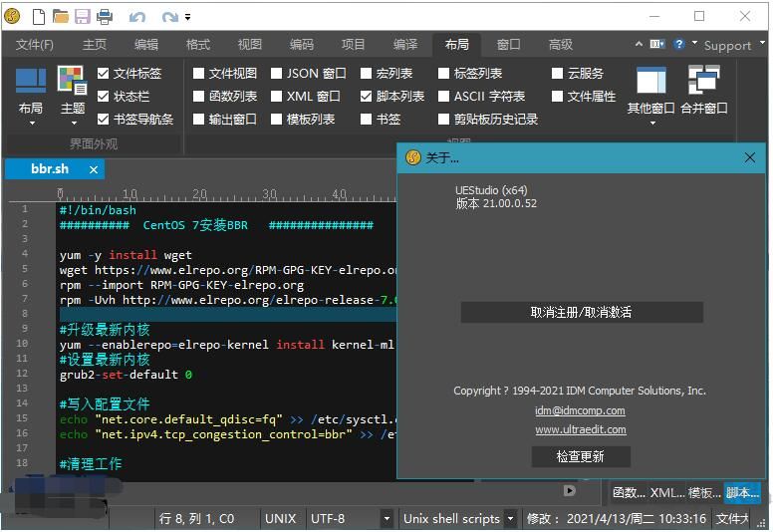This screenshot has height=532, width=773.
Task: Click the blue help question mark icon
Action: [679, 45]
